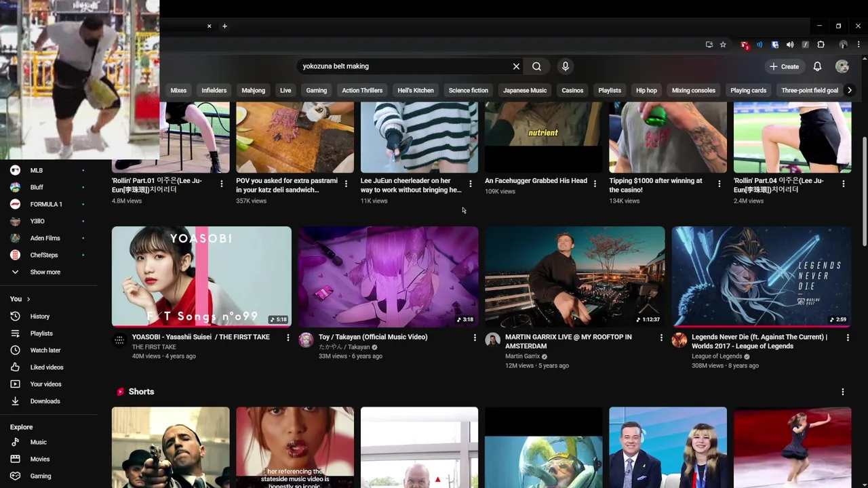Viewport: 868px width, 488px height.
Task: Select the Mixes filter chip
Action: pyautogui.click(x=178, y=90)
